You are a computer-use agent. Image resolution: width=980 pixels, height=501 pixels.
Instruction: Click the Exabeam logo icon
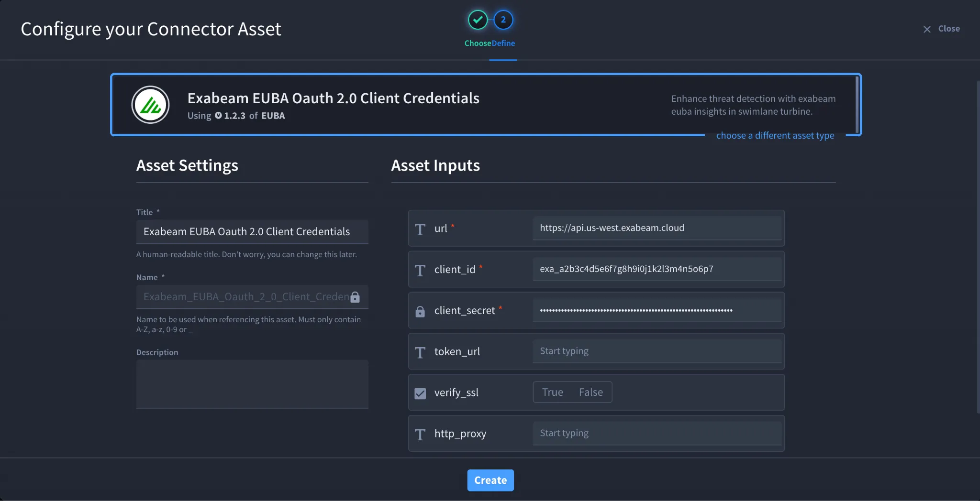click(x=150, y=105)
